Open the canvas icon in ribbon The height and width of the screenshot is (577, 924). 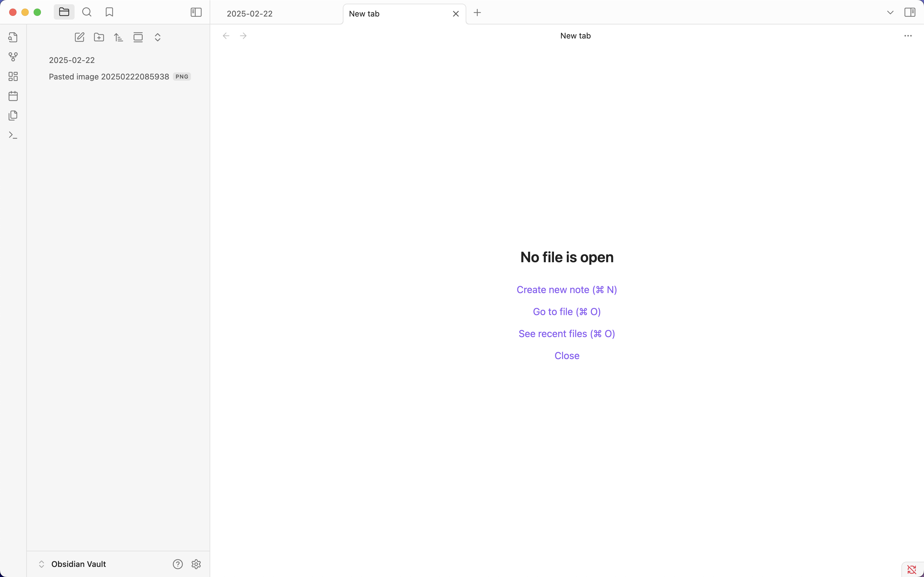pos(13,76)
